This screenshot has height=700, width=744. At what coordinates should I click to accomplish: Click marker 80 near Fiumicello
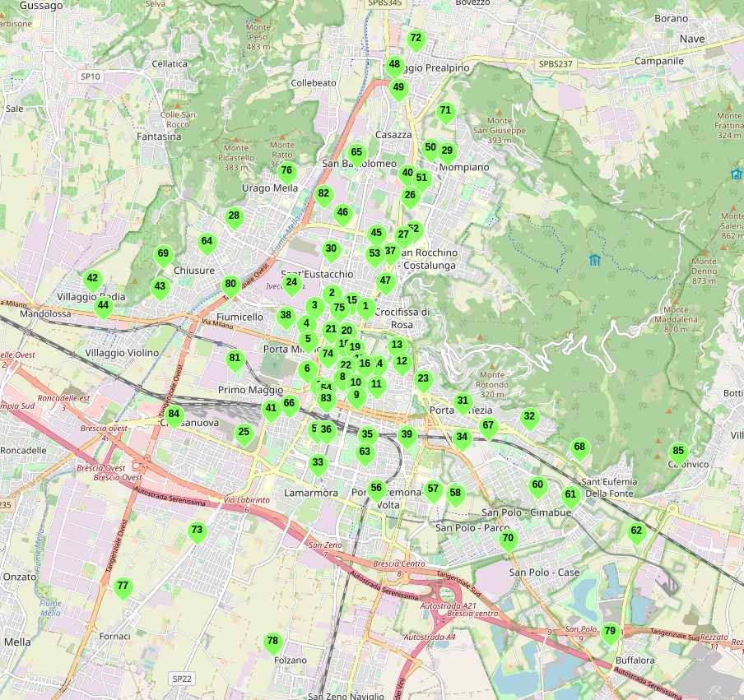pyautogui.click(x=230, y=286)
